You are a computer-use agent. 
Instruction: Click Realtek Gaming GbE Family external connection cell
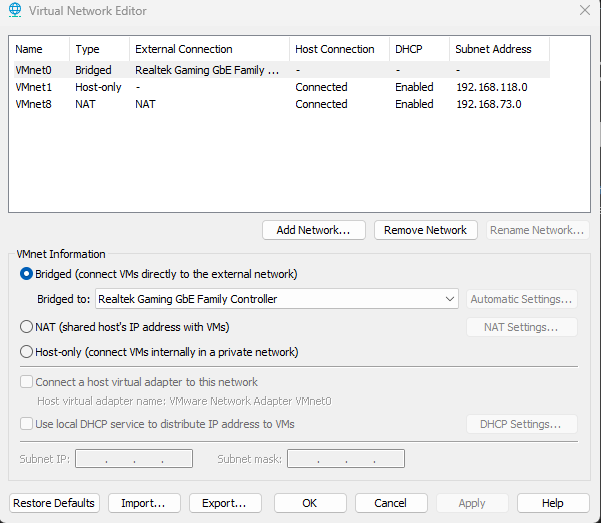tap(207, 70)
